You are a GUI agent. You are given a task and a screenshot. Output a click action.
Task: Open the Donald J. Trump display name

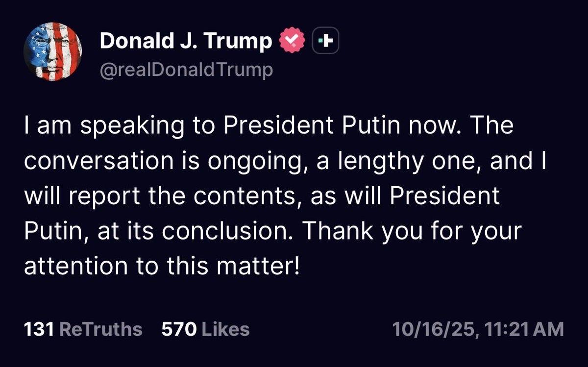tap(186, 42)
